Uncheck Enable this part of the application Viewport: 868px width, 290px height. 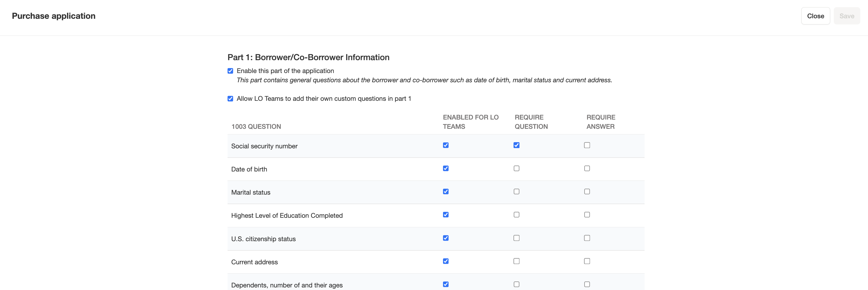(230, 71)
